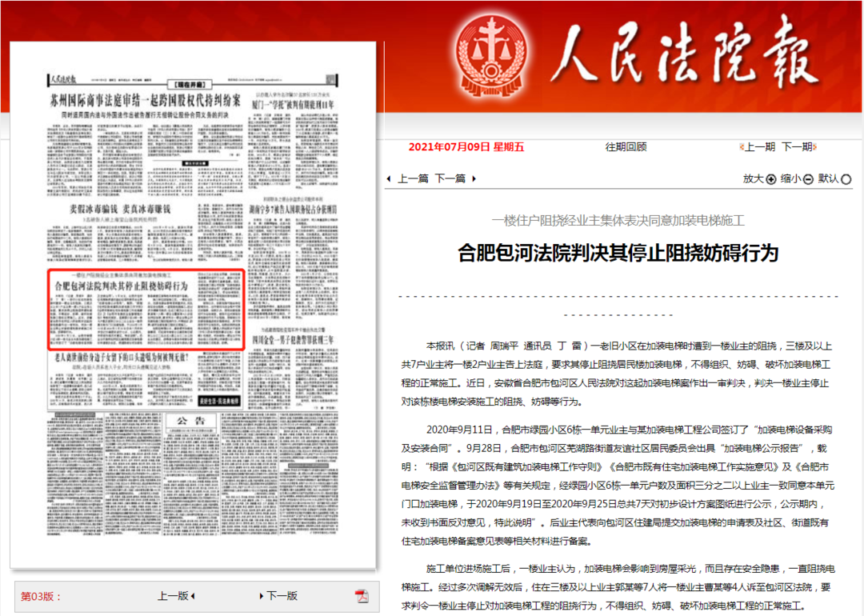
Task: Click the zoom out (缩小) minus icon
Action: (x=808, y=179)
